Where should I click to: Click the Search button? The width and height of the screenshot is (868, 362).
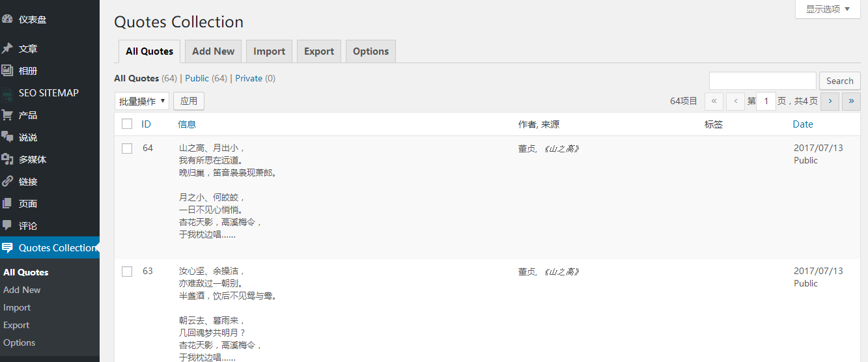click(839, 81)
